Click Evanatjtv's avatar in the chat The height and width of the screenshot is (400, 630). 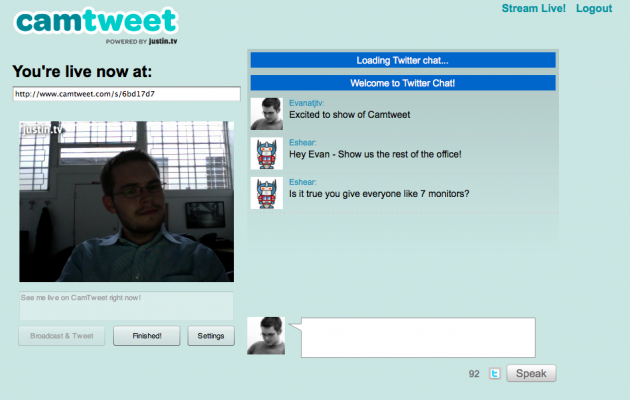click(267, 114)
